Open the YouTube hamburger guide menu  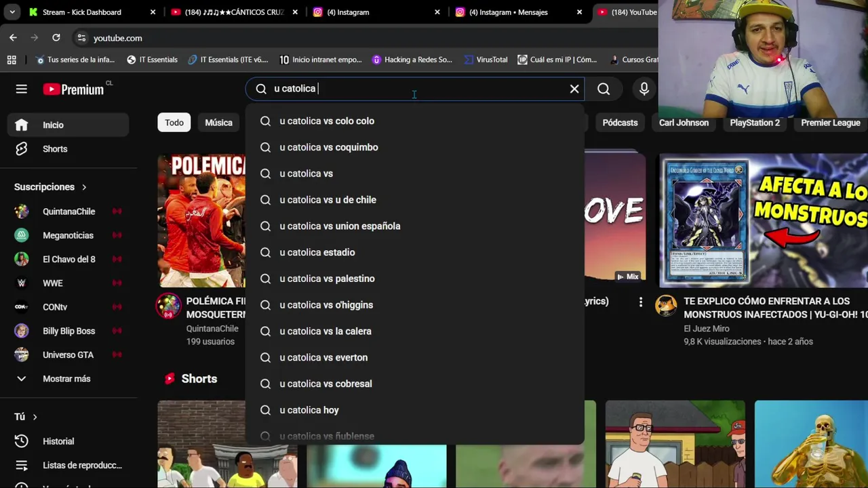(x=22, y=89)
